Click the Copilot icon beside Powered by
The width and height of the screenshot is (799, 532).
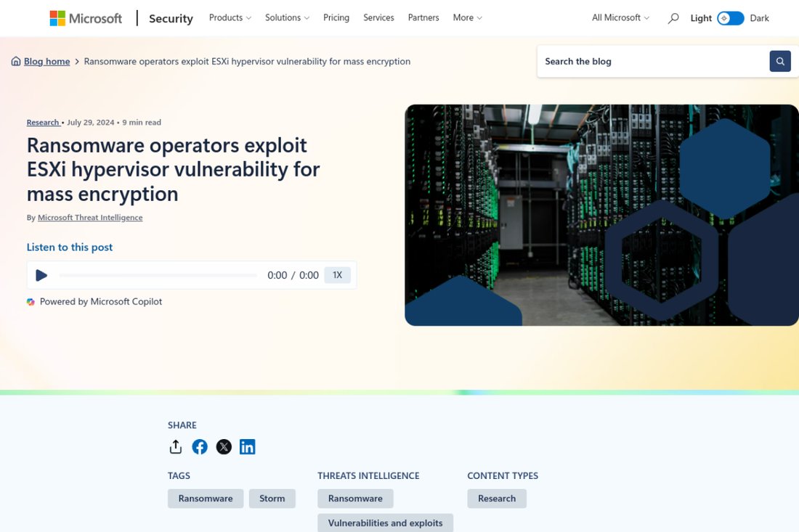click(x=31, y=302)
